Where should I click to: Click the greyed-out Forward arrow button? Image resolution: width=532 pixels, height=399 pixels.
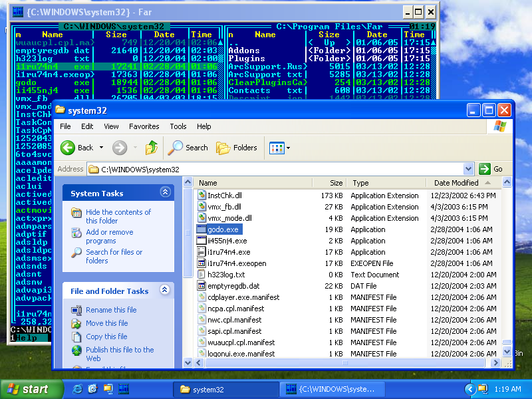pos(120,148)
